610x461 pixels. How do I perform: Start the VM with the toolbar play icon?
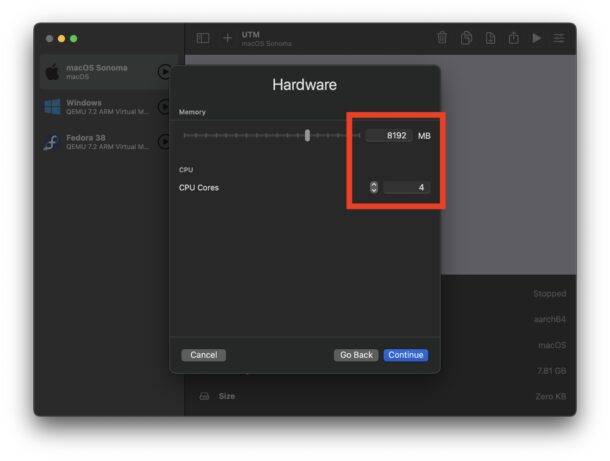[537, 38]
